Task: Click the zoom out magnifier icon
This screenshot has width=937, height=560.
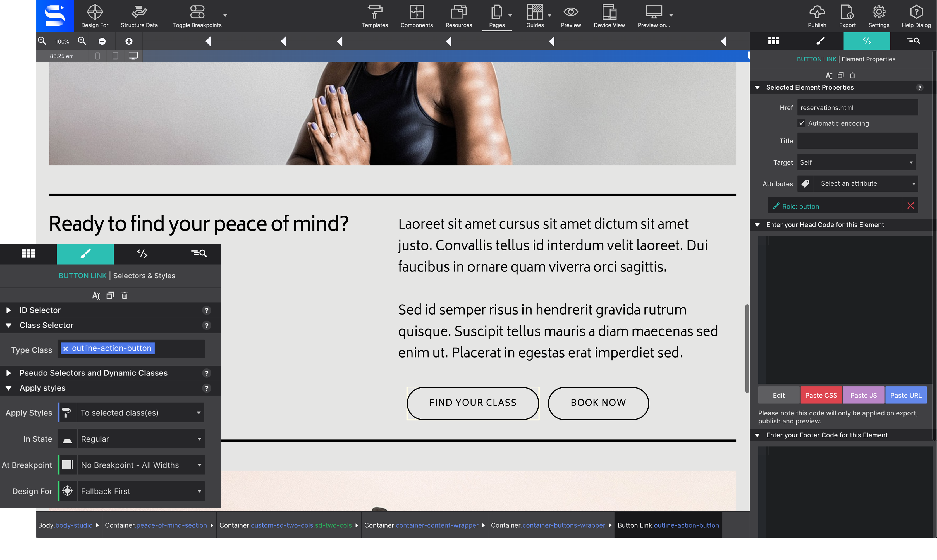Action: 42,41
